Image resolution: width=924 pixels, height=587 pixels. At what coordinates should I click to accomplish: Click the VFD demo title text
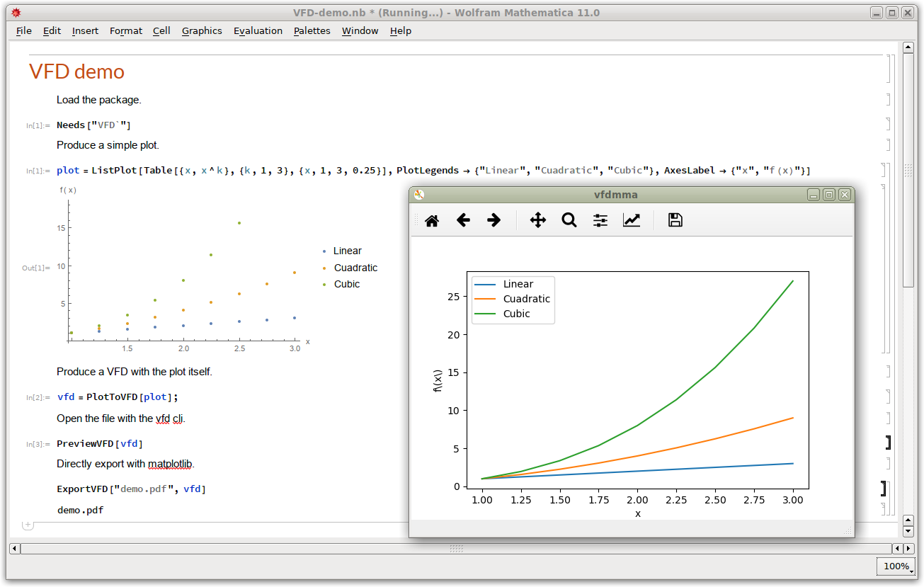[x=76, y=72]
